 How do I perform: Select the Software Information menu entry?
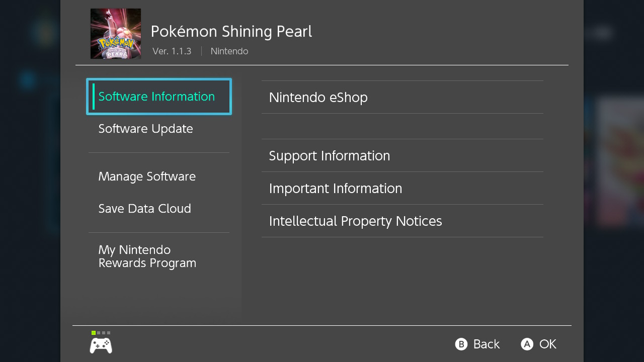(159, 97)
